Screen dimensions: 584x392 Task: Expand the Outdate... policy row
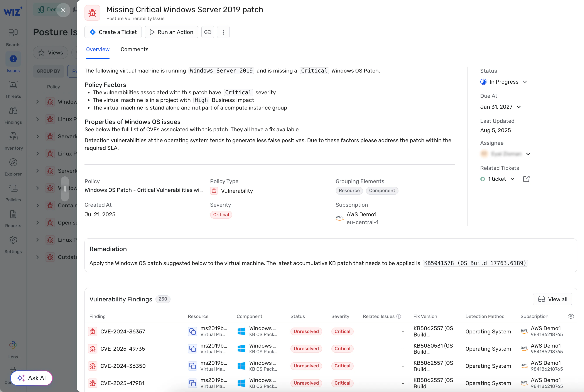pos(37,257)
